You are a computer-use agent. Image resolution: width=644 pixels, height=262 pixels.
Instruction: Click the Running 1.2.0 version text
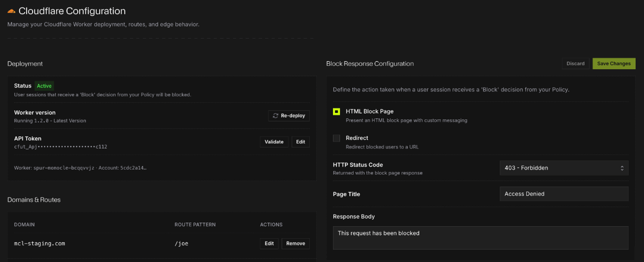tap(50, 121)
